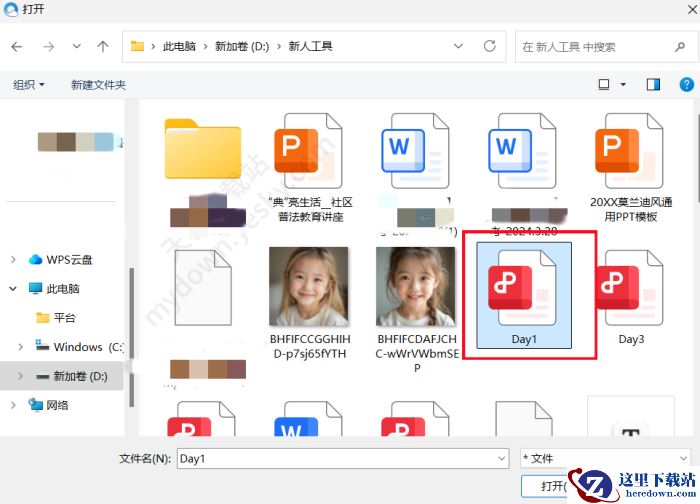Select the 20XX莫兰迪风通用PPT模板 file
This screenshot has height=504, width=700.
coord(631,170)
